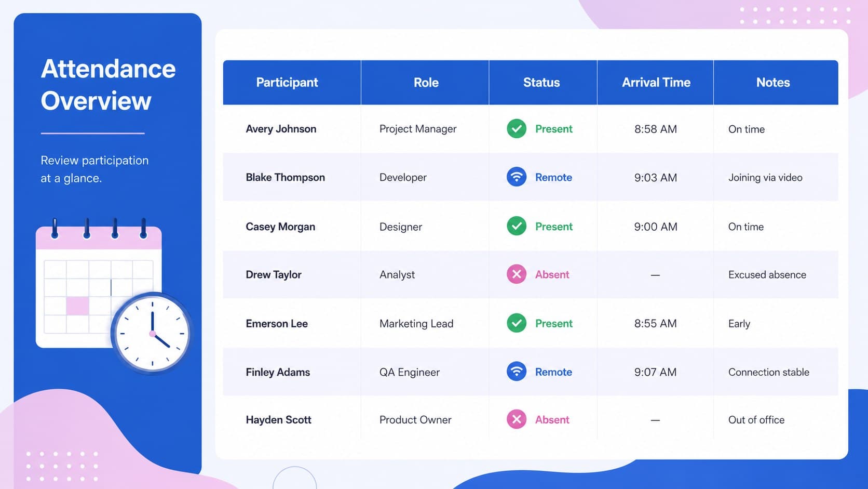This screenshot has width=868, height=489.
Task: Click the Wi-Fi remote icon for Finley Adams
Action: (517, 371)
